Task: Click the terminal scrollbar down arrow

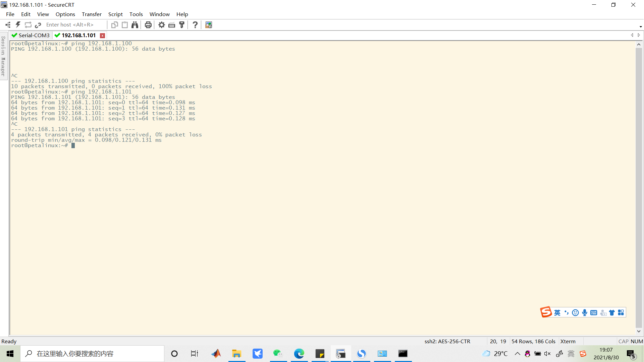Action: pos(639,331)
